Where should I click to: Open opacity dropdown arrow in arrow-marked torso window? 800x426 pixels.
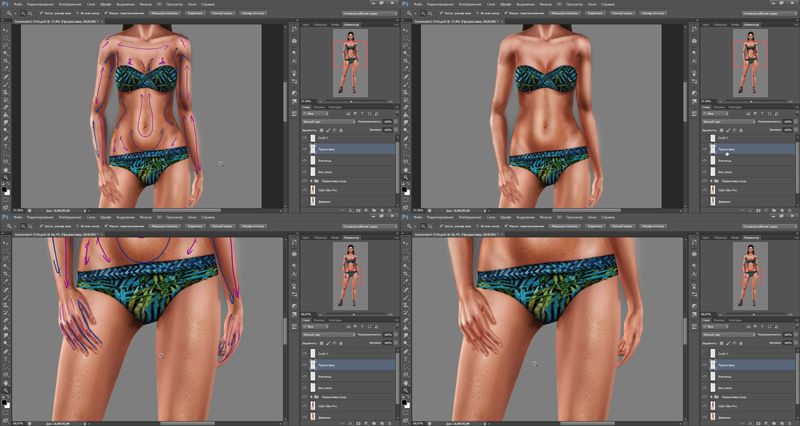pos(396,122)
